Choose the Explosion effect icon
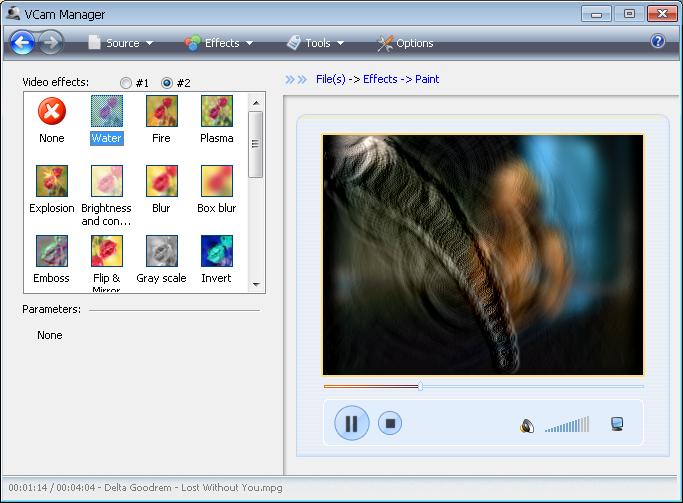The image size is (683, 503). click(x=52, y=181)
